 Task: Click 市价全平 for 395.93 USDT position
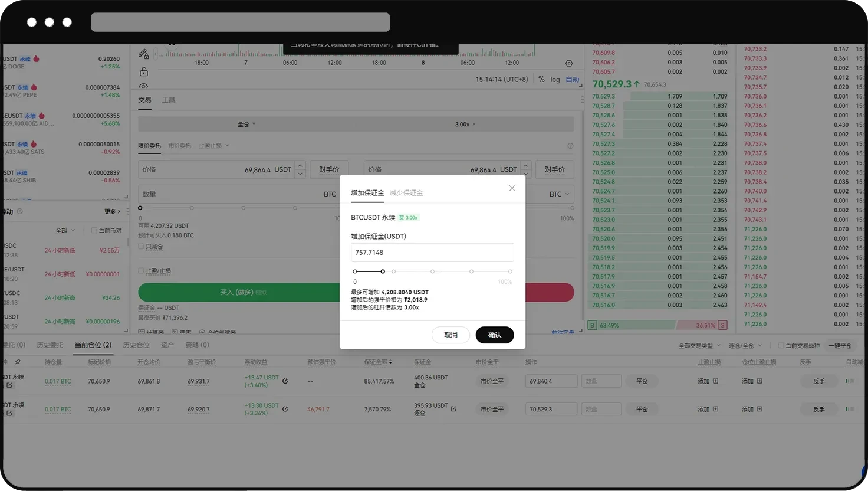click(x=492, y=409)
